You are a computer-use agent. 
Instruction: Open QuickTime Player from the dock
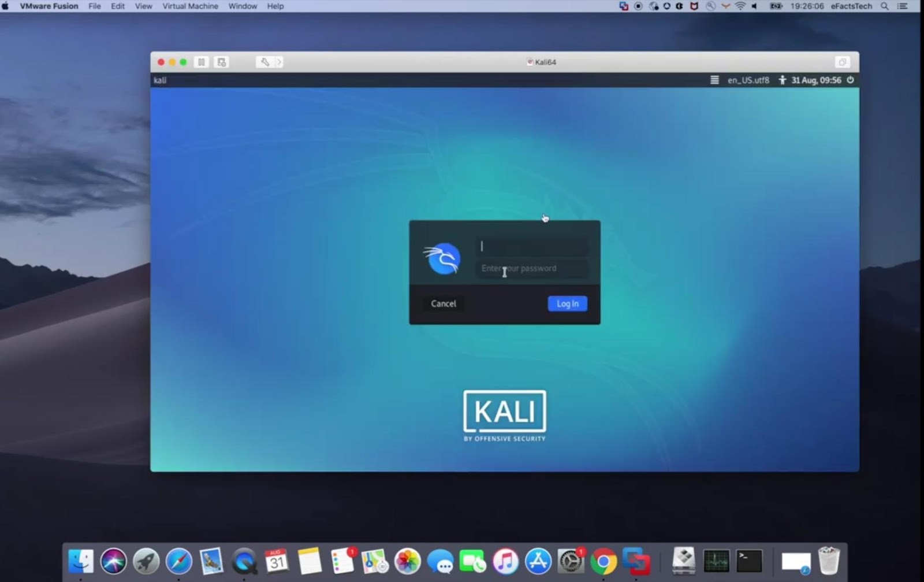(244, 561)
